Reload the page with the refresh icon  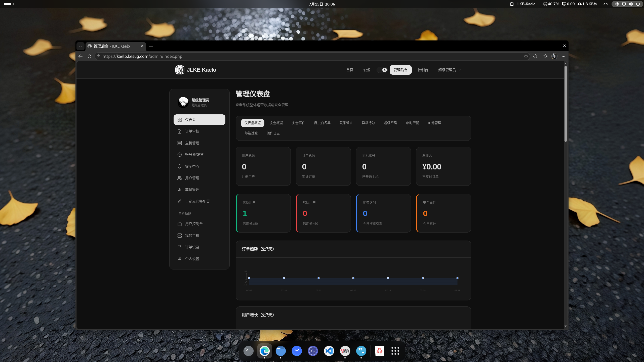point(89,56)
